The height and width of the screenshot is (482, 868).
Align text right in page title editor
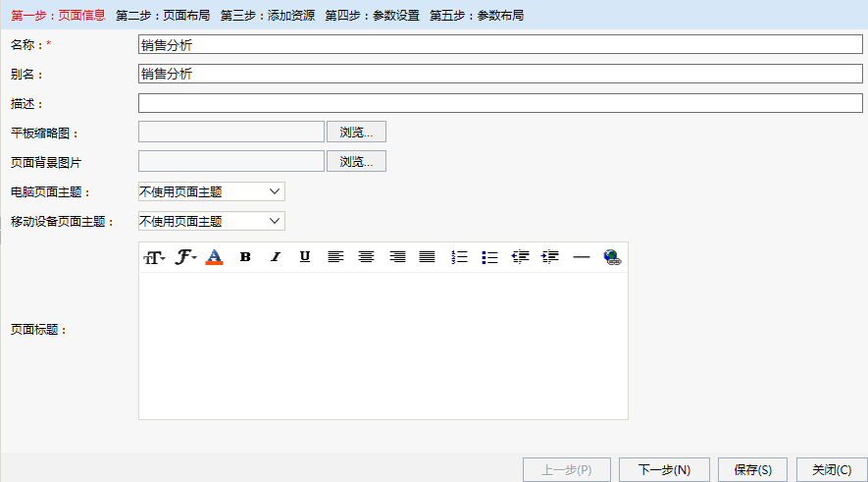coord(397,257)
